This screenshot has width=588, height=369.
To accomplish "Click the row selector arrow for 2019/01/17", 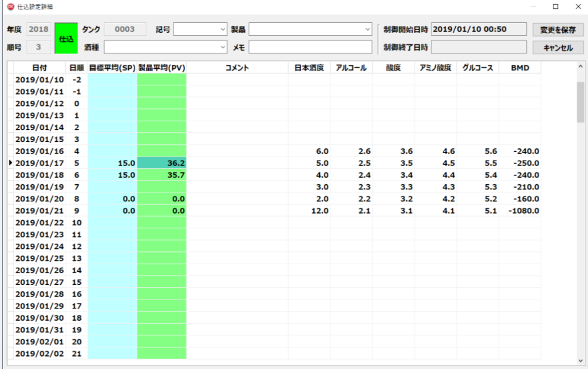I will pos(10,163).
